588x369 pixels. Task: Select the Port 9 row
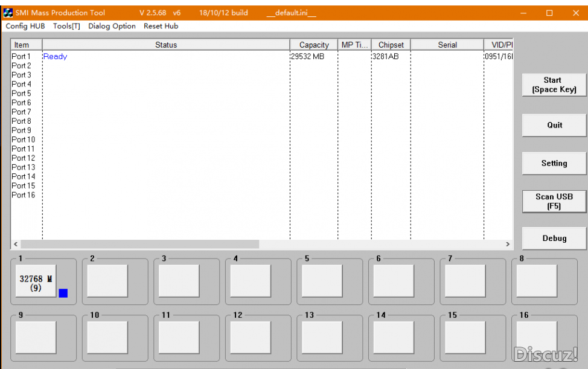pos(262,130)
